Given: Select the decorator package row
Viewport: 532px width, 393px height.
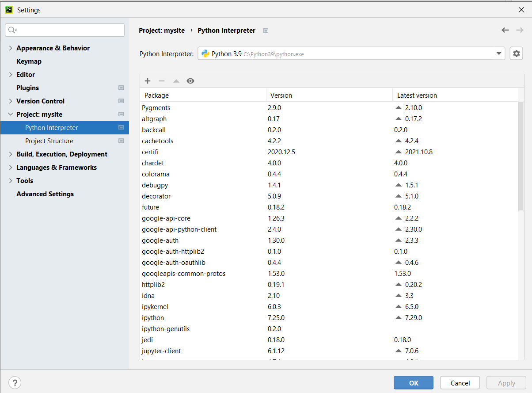Looking at the screenshot, I should coord(329,196).
